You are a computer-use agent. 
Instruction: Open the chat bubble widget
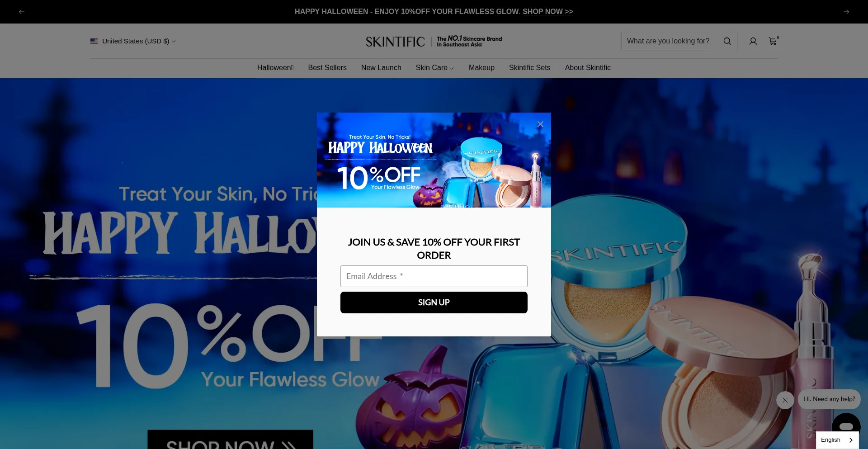click(x=846, y=426)
